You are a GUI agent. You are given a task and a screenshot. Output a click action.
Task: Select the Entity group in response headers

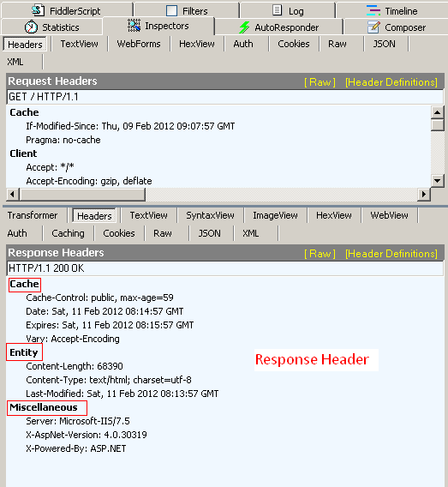tap(24, 352)
